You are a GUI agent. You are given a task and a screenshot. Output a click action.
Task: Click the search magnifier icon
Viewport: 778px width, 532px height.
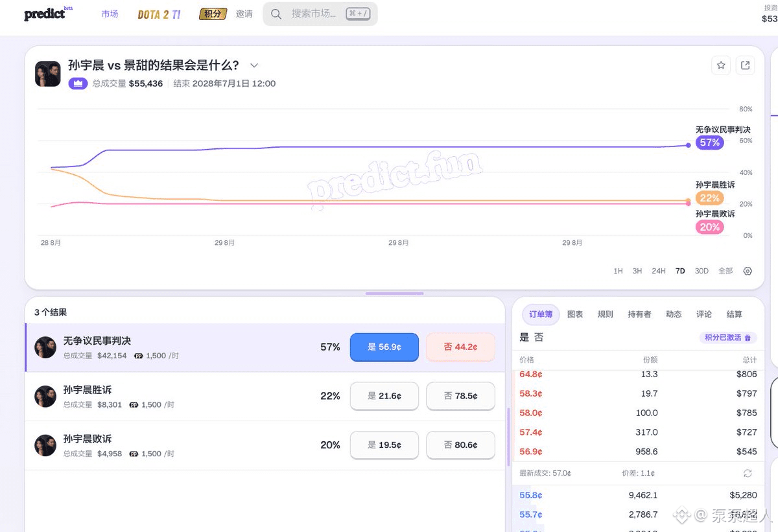coord(276,14)
